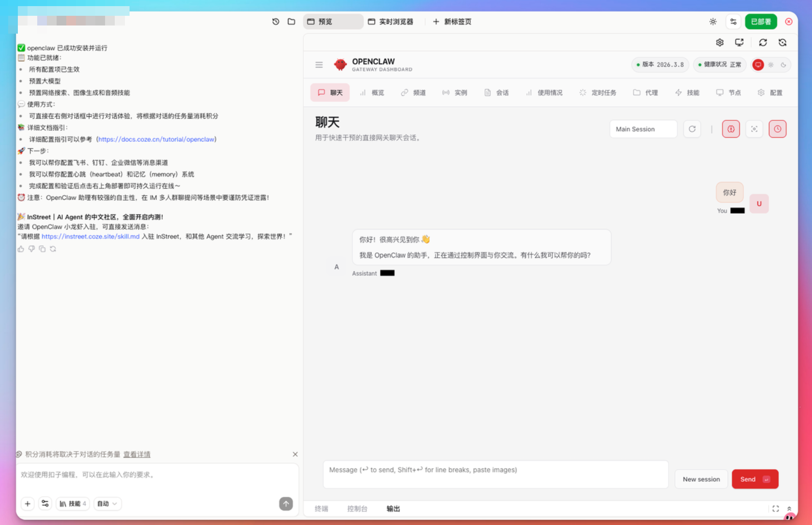The height and width of the screenshot is (525, 812).
Task: Switch OpenClaw to dark theme moon icon
Action: 783,65
